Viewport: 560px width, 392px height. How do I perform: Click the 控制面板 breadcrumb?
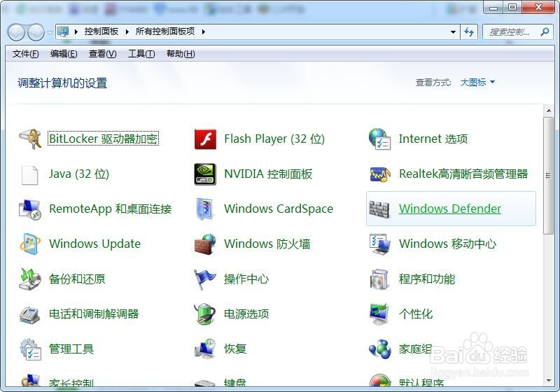pyautogui.click(x=101, y=31)
